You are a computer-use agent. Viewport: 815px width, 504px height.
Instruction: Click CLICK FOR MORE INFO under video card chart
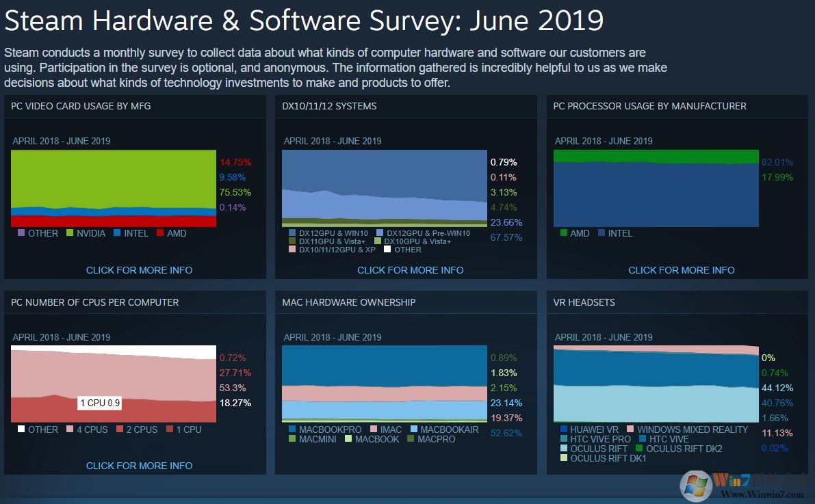click(138, 270)
